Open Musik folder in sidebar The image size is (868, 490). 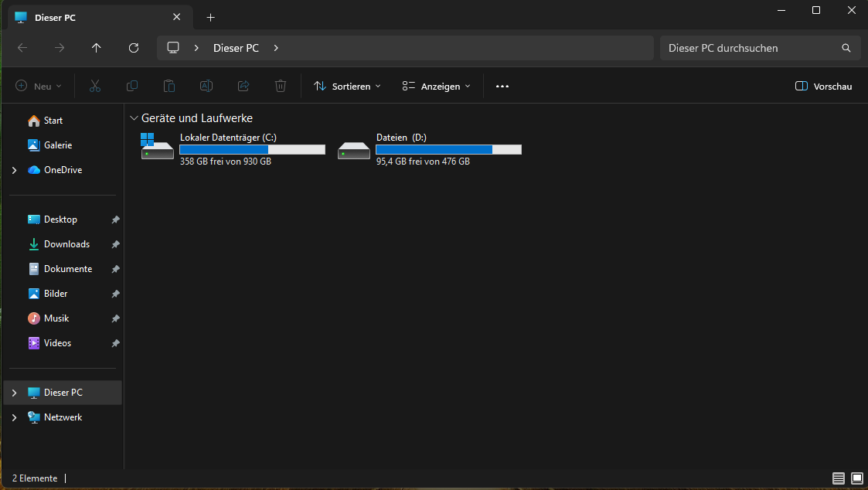56,318
